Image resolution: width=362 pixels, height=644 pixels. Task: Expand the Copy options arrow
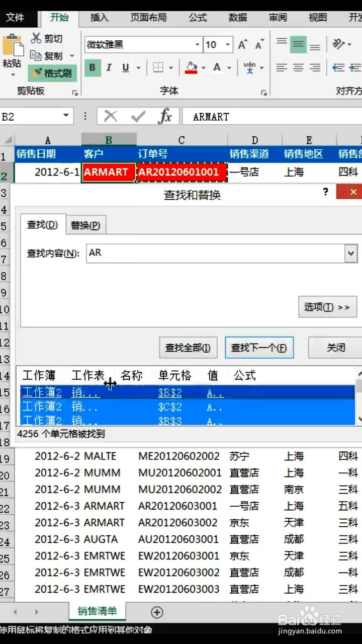[72, 56]
